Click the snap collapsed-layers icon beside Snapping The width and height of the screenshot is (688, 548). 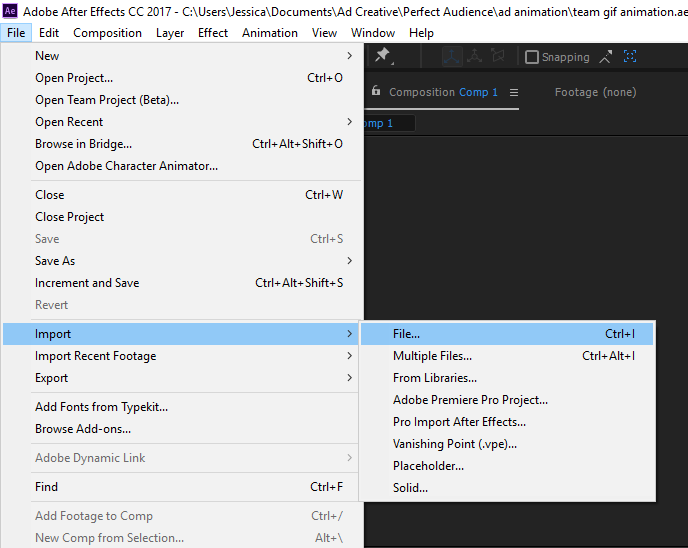coord(606,57)
